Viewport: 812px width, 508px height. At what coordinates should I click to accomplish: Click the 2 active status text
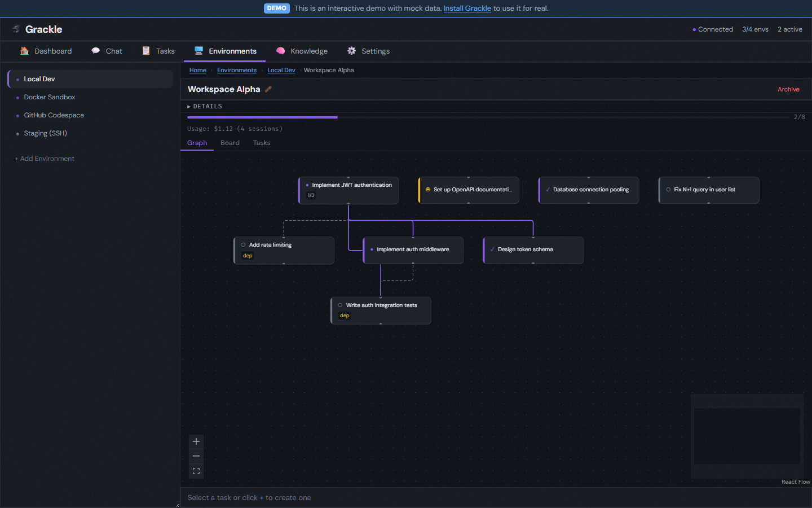coord(790,29)
